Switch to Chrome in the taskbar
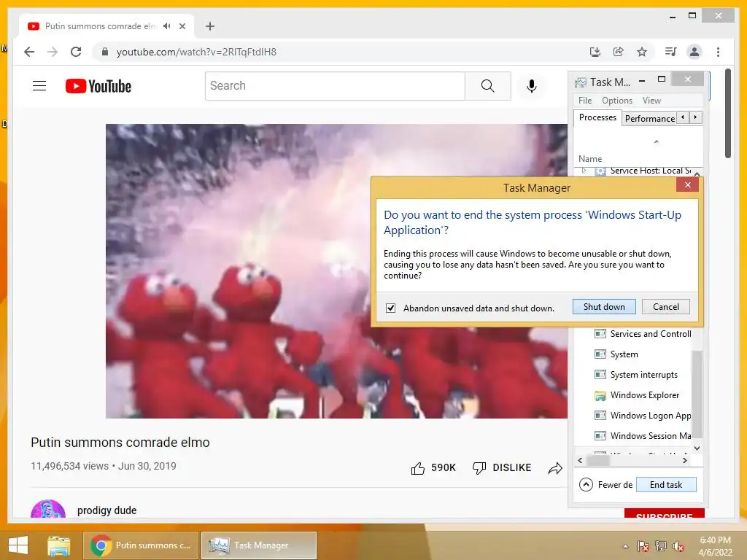747x560 pixels. tap(141, 545)
